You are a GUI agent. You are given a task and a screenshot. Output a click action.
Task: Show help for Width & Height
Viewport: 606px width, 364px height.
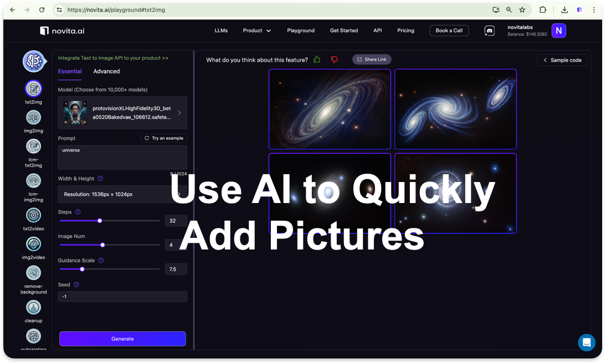click(x=100, y=179)
